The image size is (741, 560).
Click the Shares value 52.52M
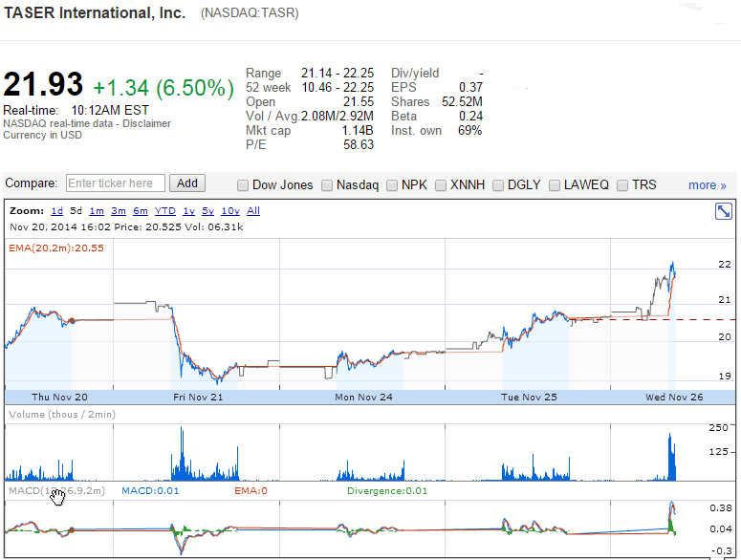462,101
